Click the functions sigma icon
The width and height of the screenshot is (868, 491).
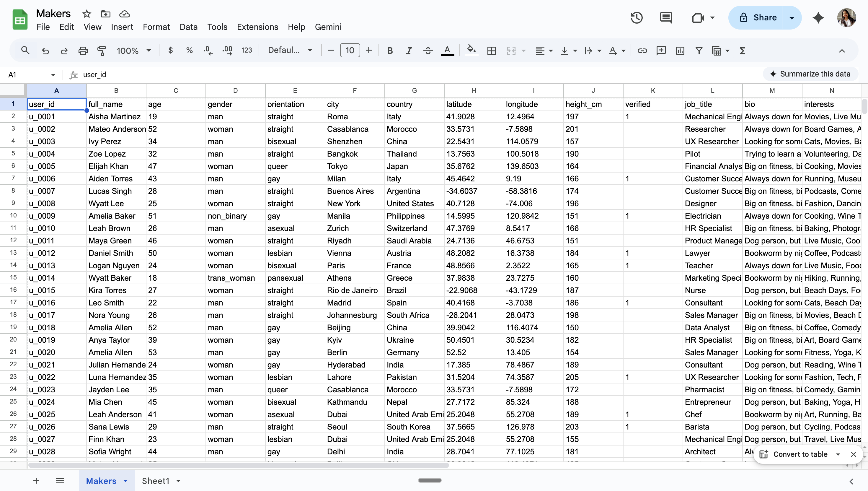[742, 51]
